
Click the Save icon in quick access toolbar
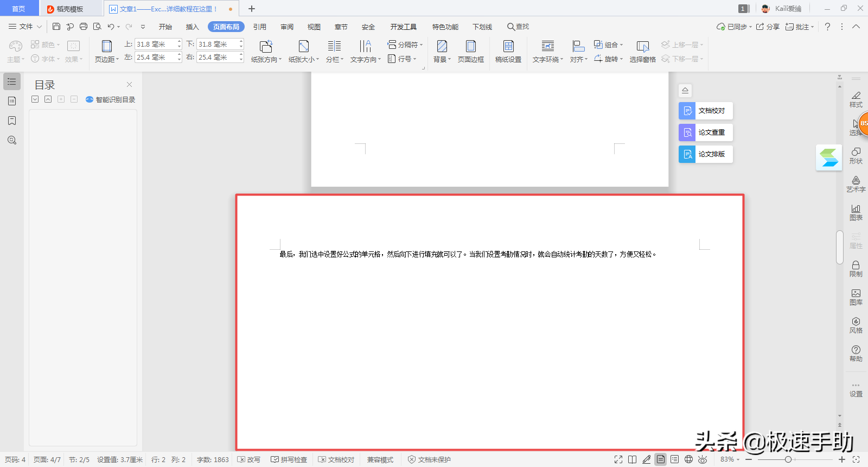coord(56,27)
